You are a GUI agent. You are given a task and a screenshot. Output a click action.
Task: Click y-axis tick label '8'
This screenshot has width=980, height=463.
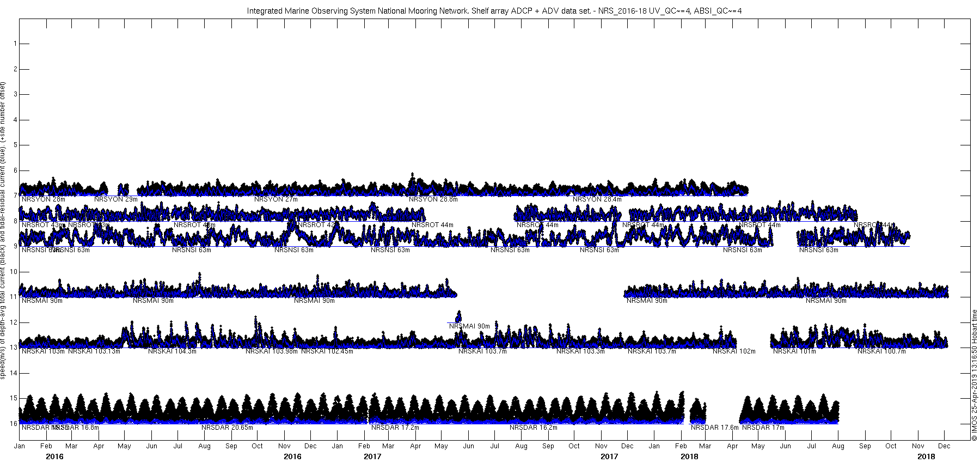pos(15,221)
